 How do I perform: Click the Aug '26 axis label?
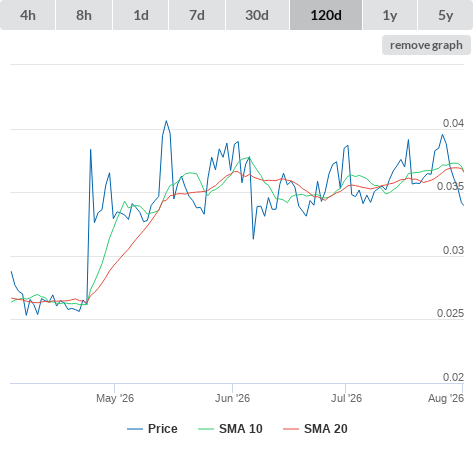[446, 398]
